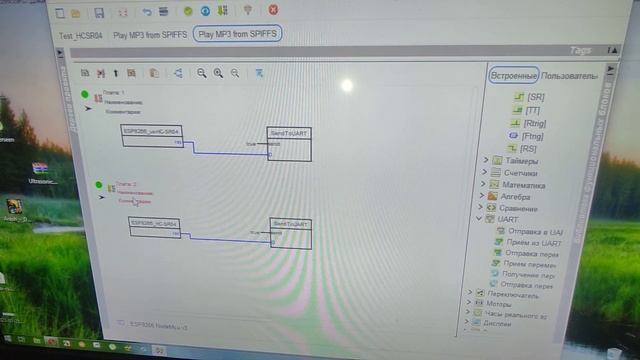Viewport: 640px width, 360px height.
Task: Collapse the UART folder in blocks tree
Action: coord(479,219)
